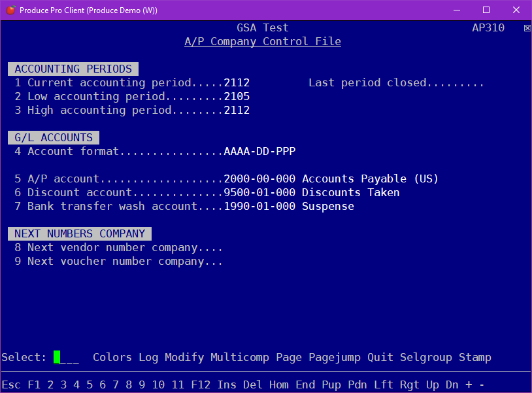Click the Lft key in the function key bar

(384, 385)
